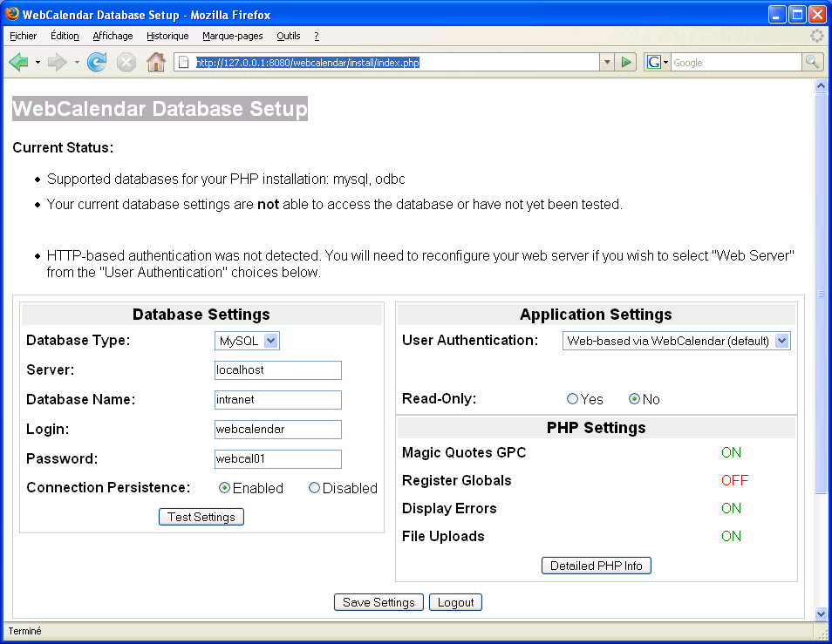This screenshot has height=644, width=832.
Task: Click the Database Name field
Action: (x=278, y=400)
